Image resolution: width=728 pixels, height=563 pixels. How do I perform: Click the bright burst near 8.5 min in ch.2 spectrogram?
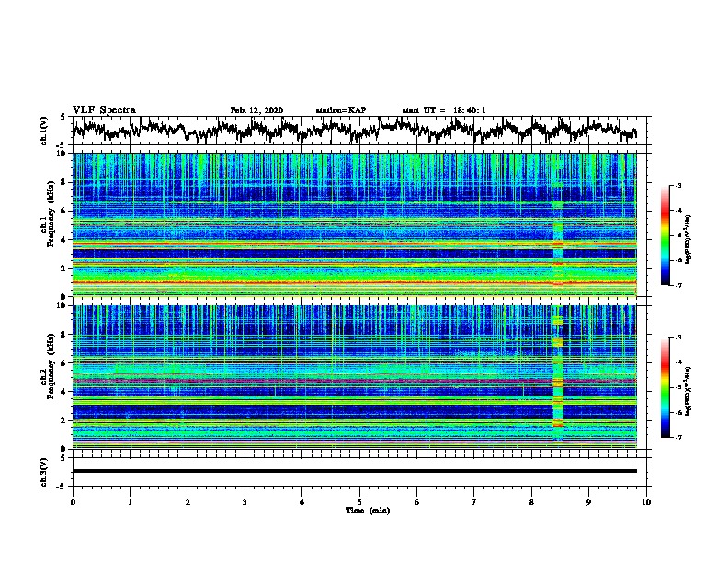click(558, 377)
